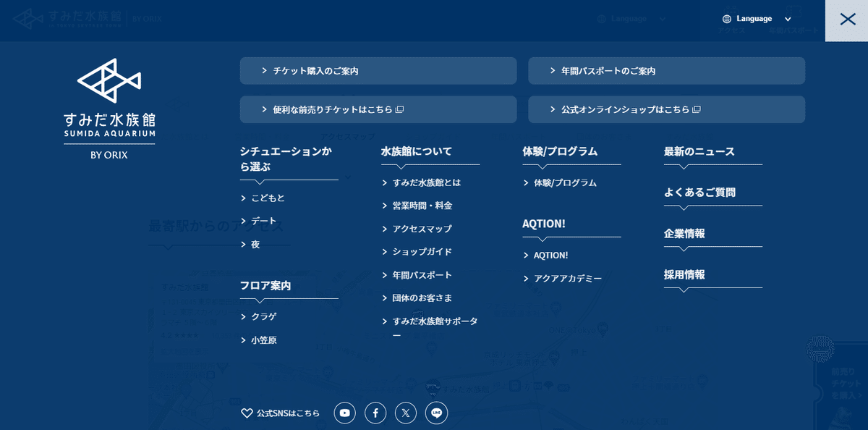Open the Facebook social icon

pyautogui.click(x=375, y=413)
